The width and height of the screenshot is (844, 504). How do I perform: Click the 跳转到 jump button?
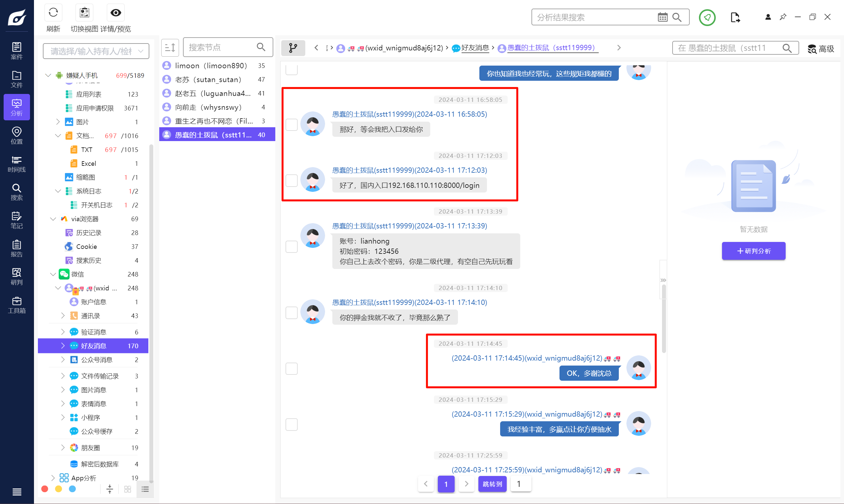(492, 484)
